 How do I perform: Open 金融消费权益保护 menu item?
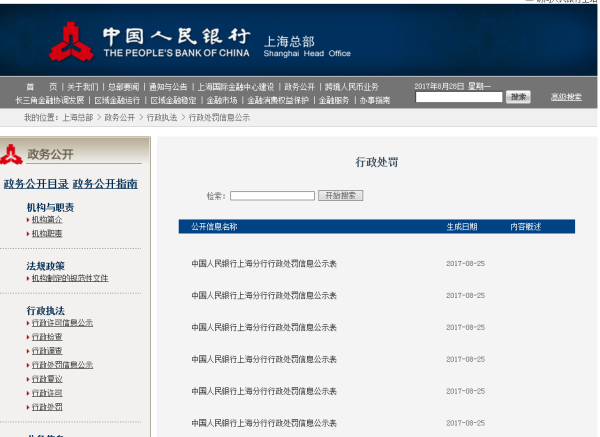pos(278,100)
